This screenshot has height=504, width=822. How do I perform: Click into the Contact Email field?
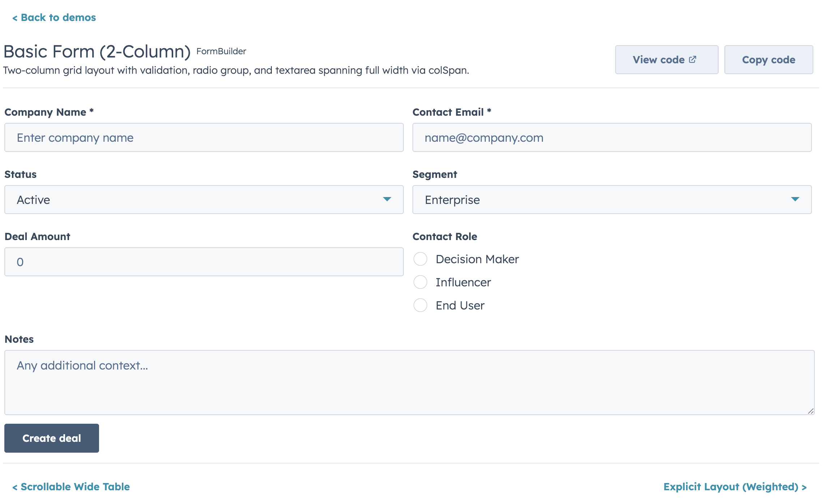click(x=612, y=137)
